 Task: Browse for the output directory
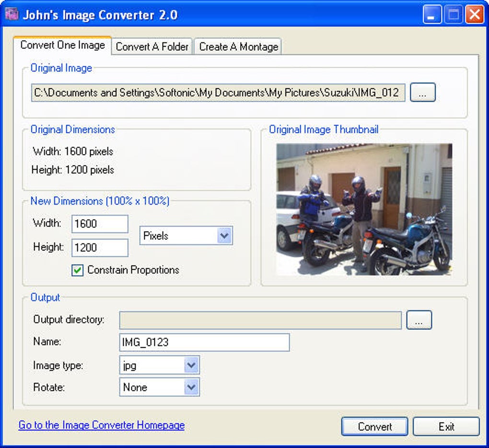419,320
